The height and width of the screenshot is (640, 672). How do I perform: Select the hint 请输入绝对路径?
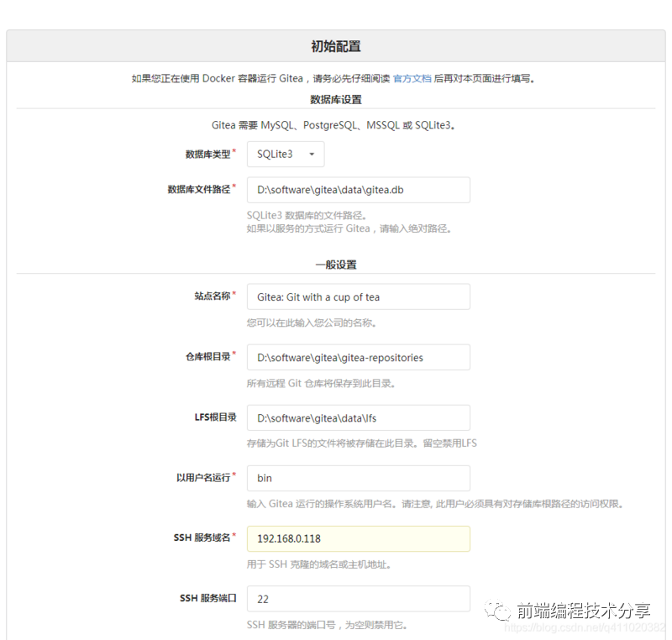[415, 228]
